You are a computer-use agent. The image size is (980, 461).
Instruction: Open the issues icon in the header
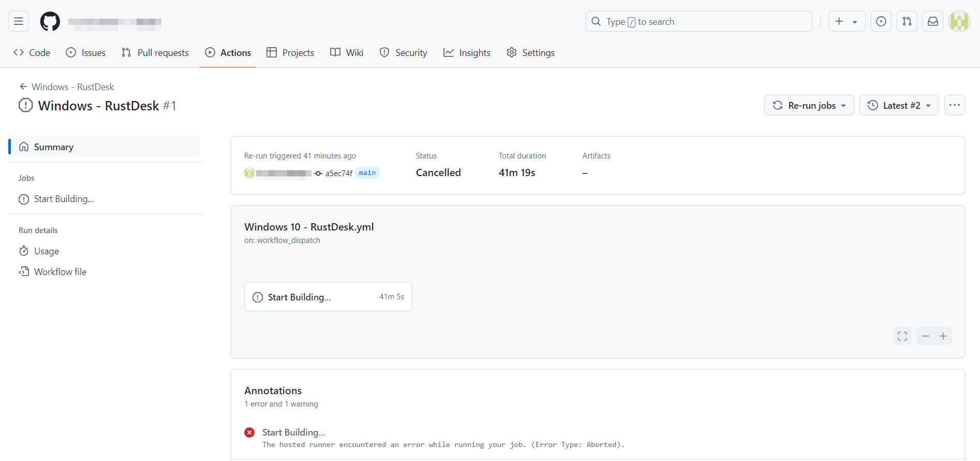(x=881, y=21)
